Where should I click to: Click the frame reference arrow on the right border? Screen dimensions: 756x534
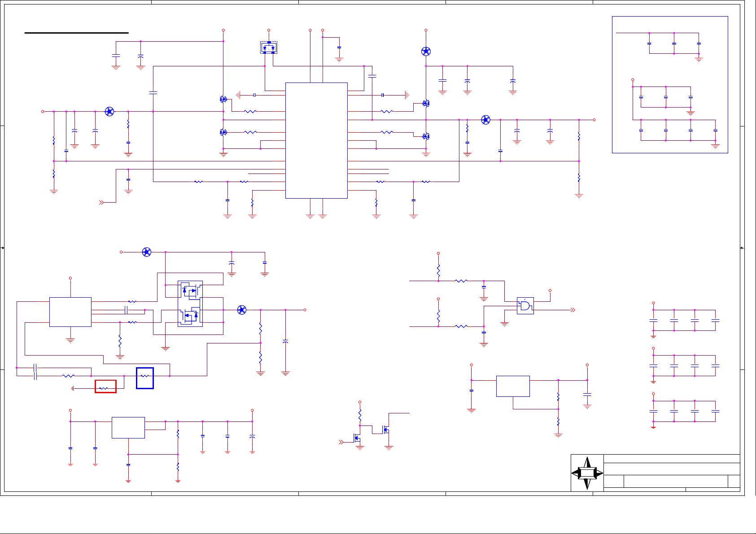click(742, 247)
